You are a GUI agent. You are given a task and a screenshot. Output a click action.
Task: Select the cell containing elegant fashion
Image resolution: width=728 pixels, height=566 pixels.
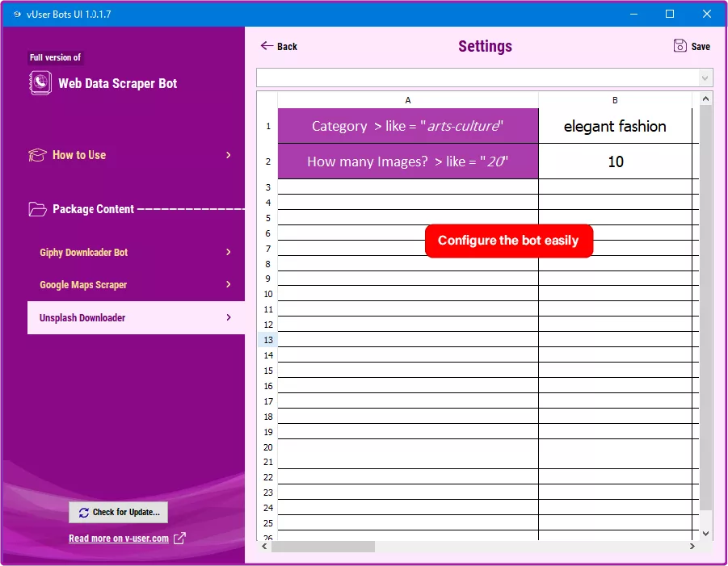pos(615,126)
